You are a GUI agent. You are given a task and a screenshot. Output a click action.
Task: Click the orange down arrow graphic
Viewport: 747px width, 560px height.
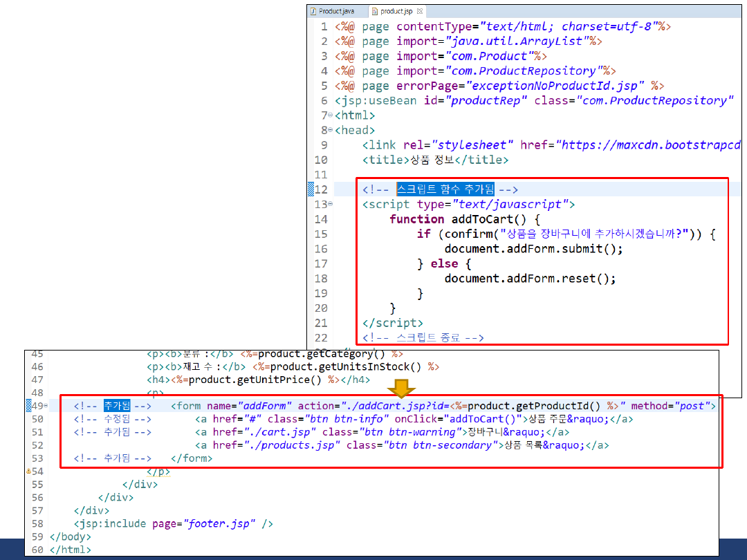[400, 388]
